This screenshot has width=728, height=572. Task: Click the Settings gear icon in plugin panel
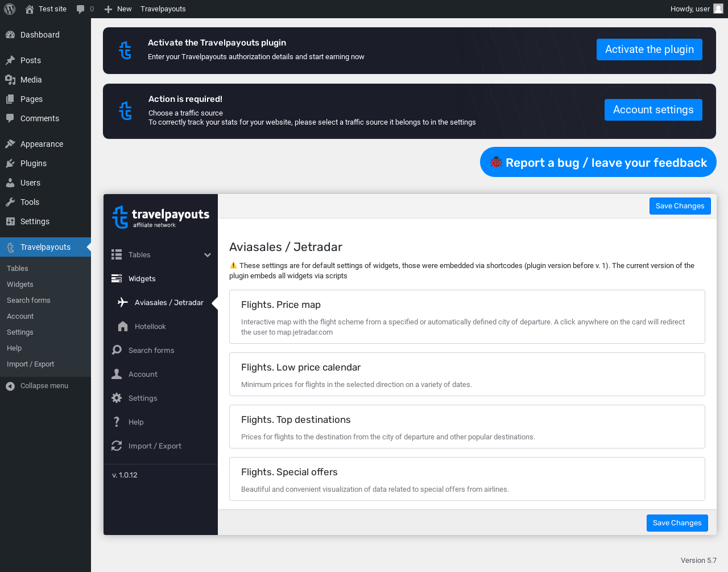(x=117, y=398)
